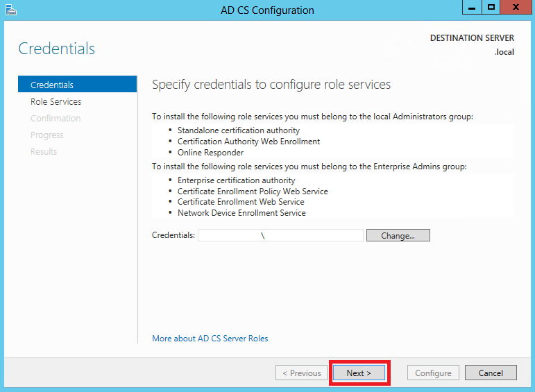Click the Standalone certification authority list item
This screenshot has width=535, height=392.
pyautogui.click(x=239, y=130)
